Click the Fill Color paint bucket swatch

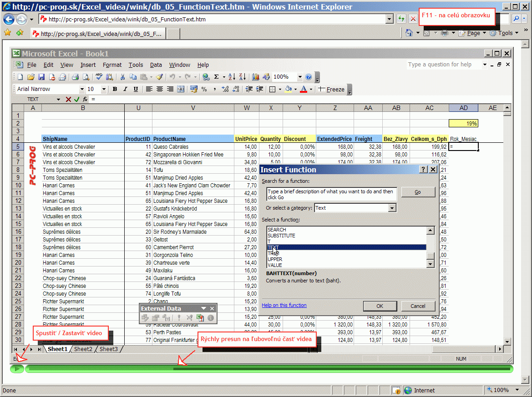point(288,89)
